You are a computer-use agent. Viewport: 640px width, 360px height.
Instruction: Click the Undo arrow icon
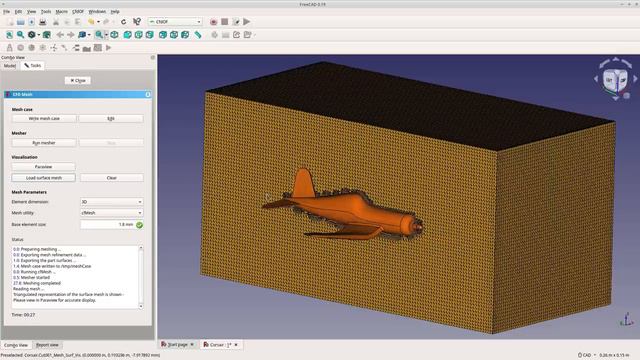91,22
